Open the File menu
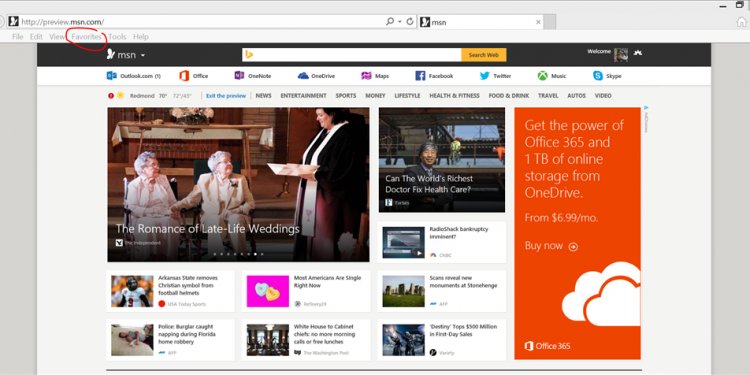Screen dimensions: 750x375 (18, 36)
